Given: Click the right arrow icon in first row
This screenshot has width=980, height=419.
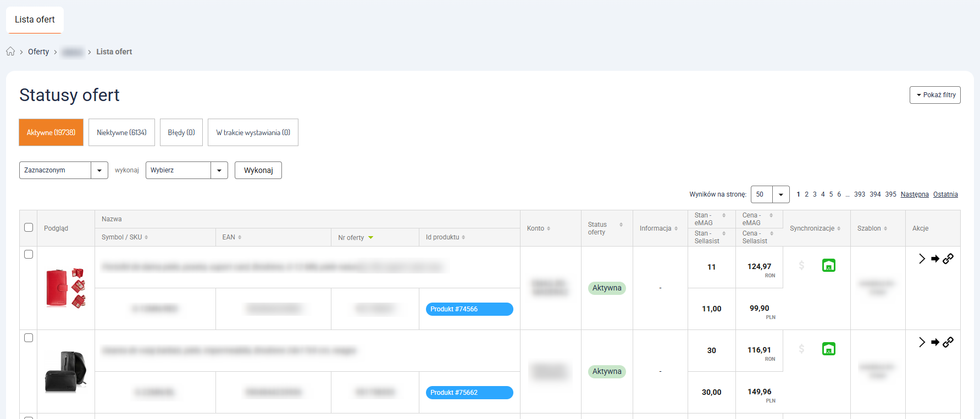Looking at the screenshot, I should coord(935,259).
